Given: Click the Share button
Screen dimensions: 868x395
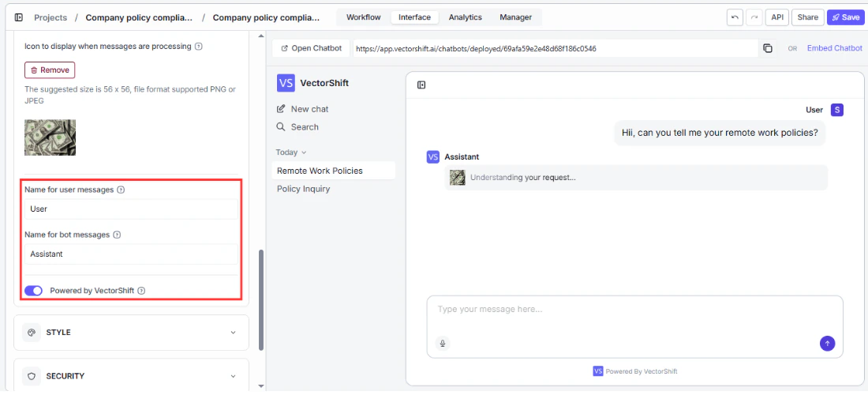Looking at the screenshot, I should (x=808, y=17).
